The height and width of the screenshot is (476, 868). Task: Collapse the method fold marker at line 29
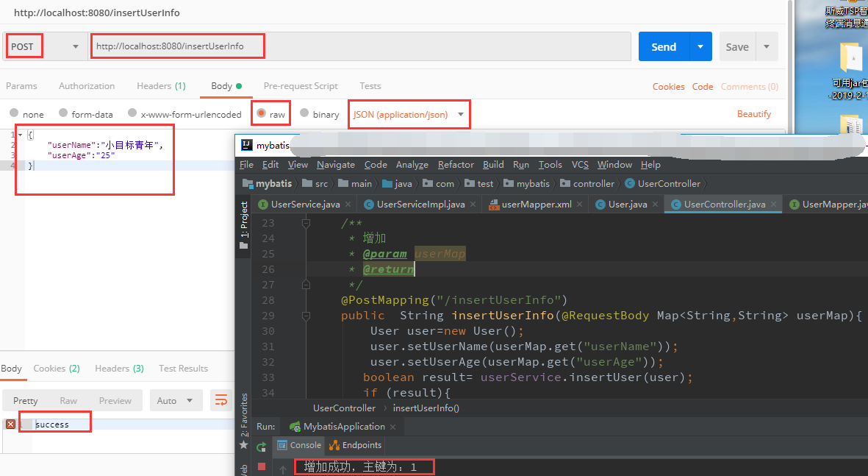tap(306, 316)
